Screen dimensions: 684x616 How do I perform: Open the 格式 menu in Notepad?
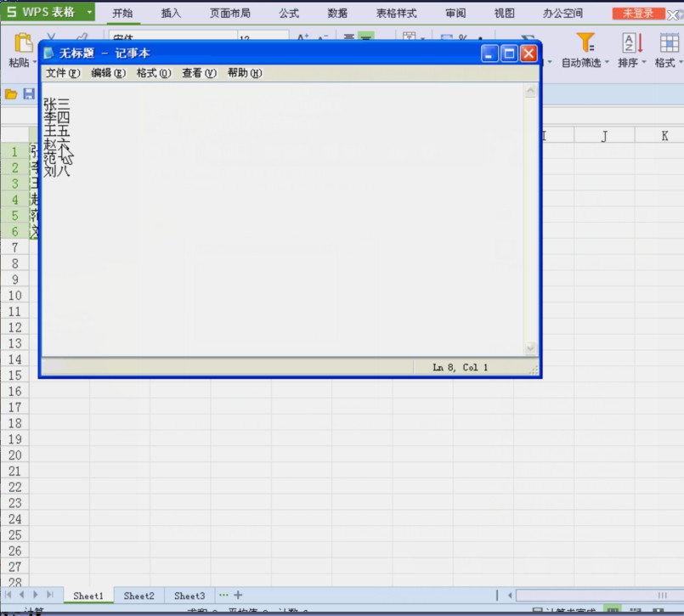point(153,73)
